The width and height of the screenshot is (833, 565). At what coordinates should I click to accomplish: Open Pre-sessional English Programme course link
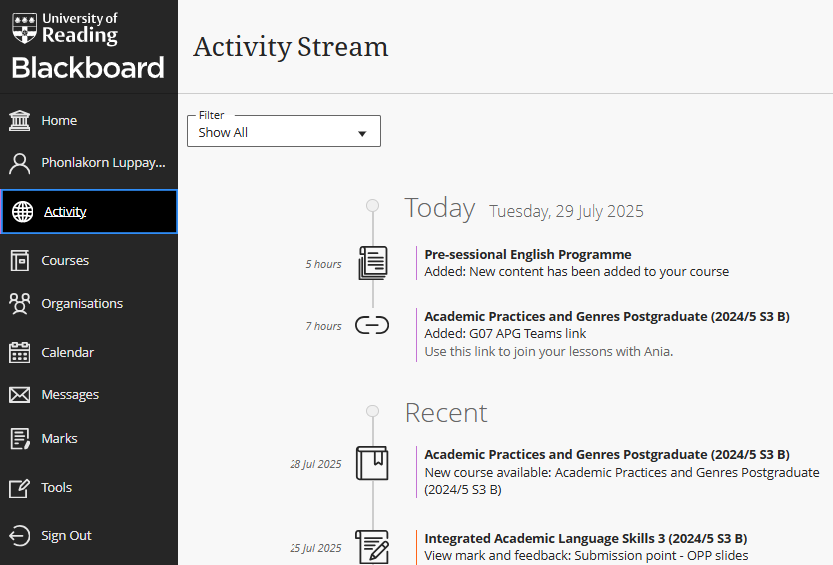(527, 255)
